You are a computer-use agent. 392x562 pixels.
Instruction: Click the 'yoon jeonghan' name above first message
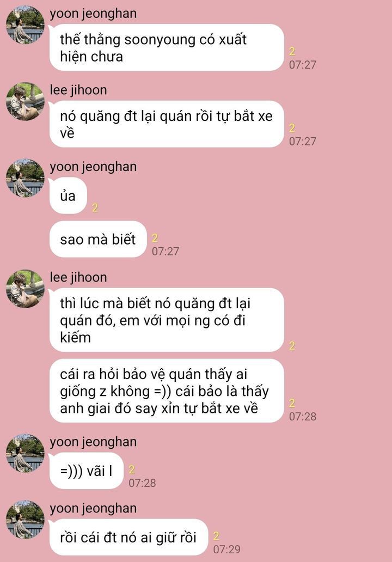[x=93, y=14]
